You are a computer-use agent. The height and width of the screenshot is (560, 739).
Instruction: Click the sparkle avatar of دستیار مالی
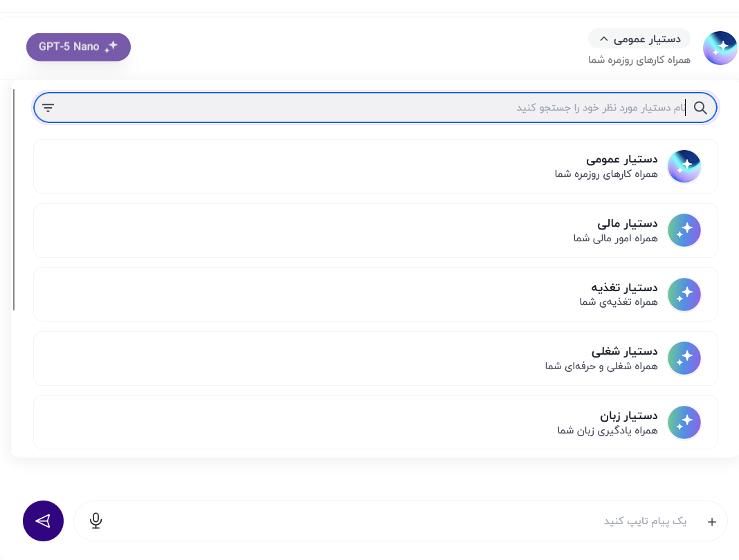point(684,230)
